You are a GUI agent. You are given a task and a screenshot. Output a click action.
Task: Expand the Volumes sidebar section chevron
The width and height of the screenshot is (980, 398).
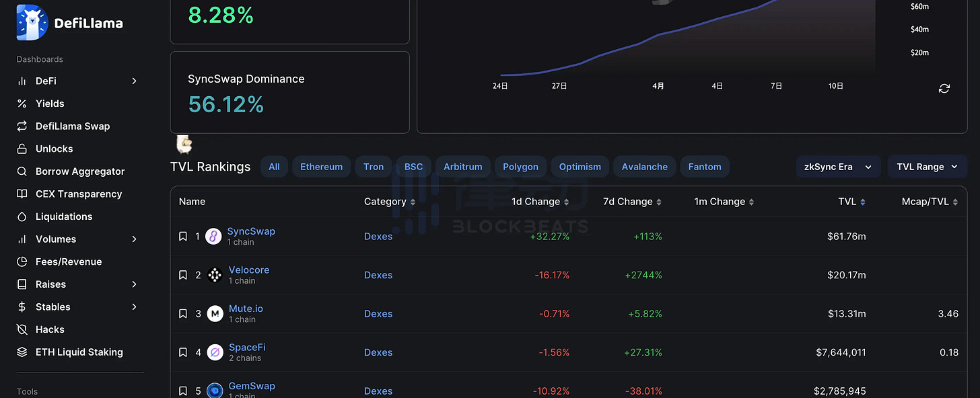[134, 239]
